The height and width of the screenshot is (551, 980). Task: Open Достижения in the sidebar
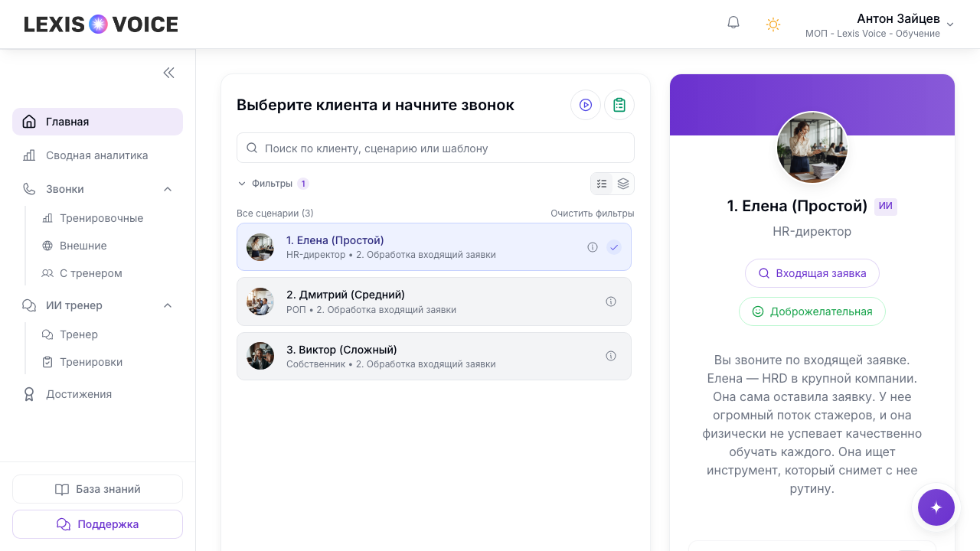[x=97, y=394]
